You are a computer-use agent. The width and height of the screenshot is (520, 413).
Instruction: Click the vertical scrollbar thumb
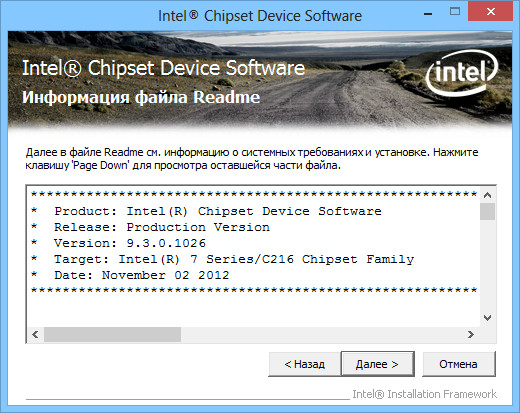point(487,212)
